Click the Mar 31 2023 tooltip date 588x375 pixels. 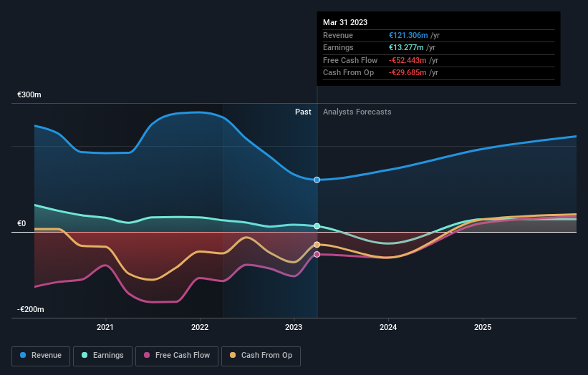[x=345, y=22]
